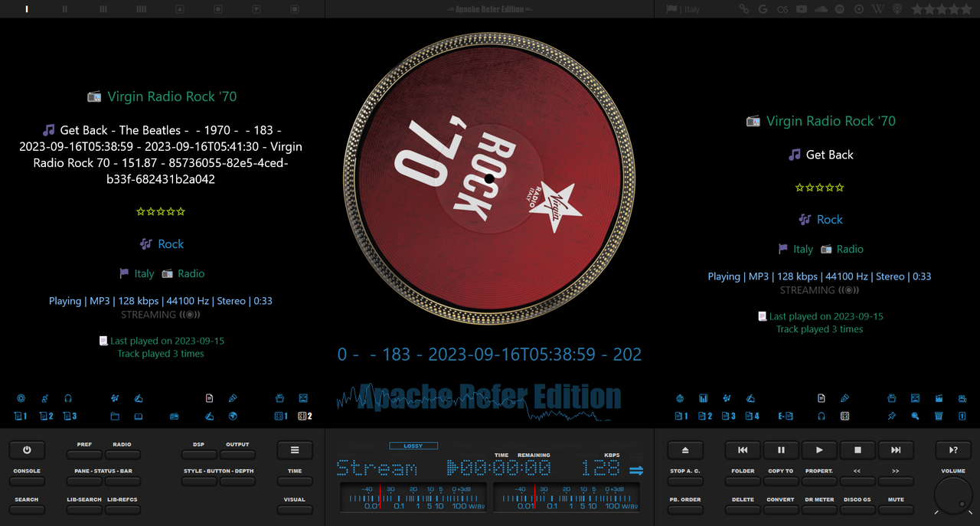Skip to previous track

(743, 450)
